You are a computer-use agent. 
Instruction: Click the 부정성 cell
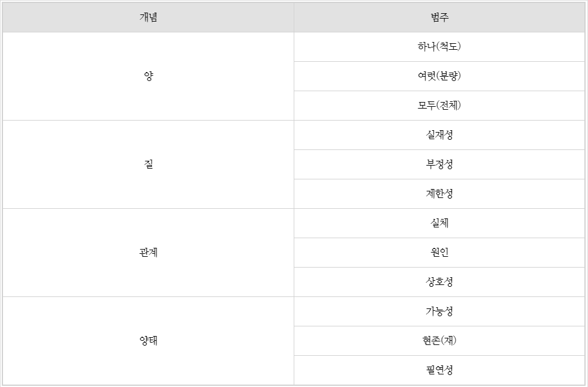click(439, 164)
